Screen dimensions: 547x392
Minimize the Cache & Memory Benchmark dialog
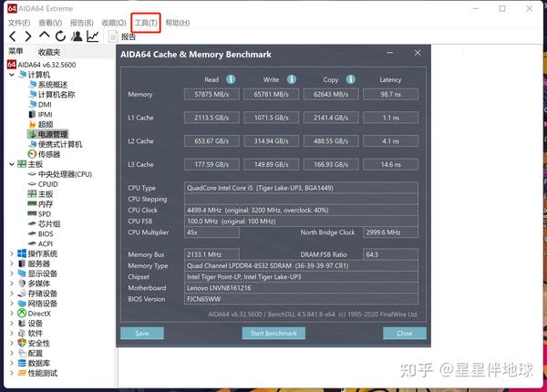click(x=390, y=53)
